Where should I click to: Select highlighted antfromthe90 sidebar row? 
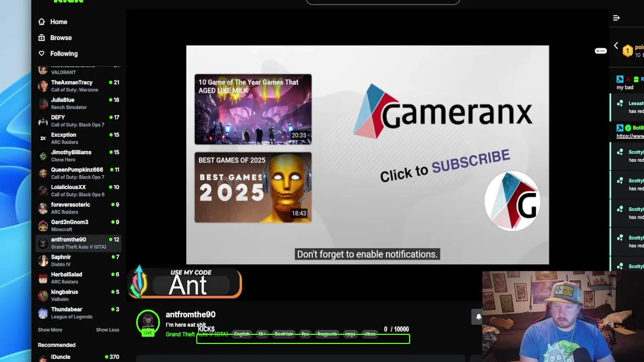(78, 243)
